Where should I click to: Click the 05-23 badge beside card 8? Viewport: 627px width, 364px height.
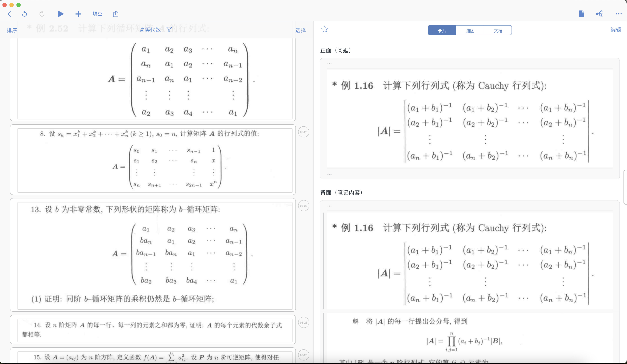[304, 132]
